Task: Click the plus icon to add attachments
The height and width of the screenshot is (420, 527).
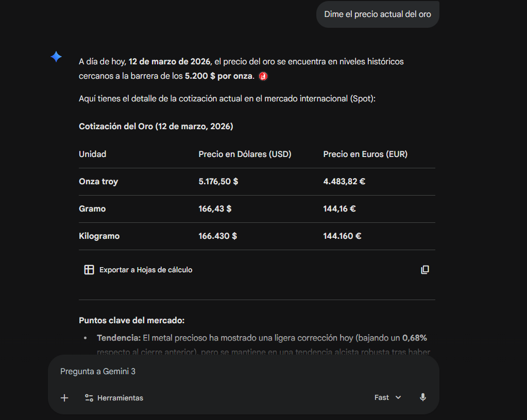Action: (x=64, y=397)
